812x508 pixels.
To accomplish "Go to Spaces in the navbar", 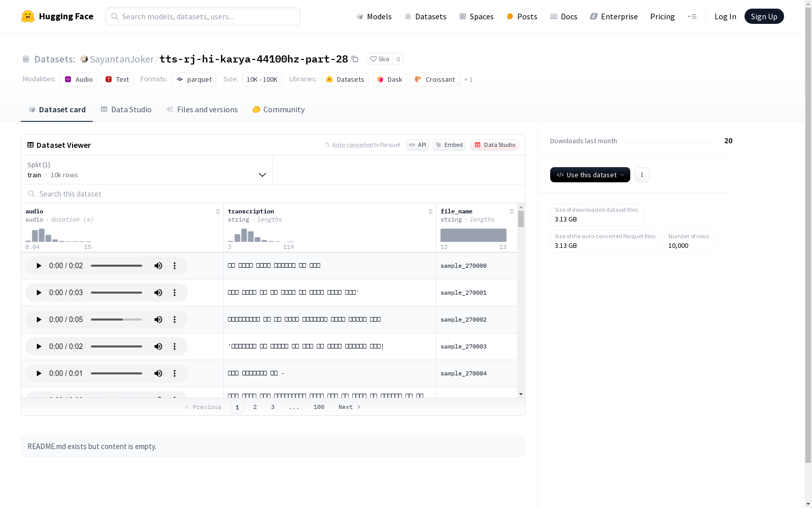I will click(x=477, y=16).
